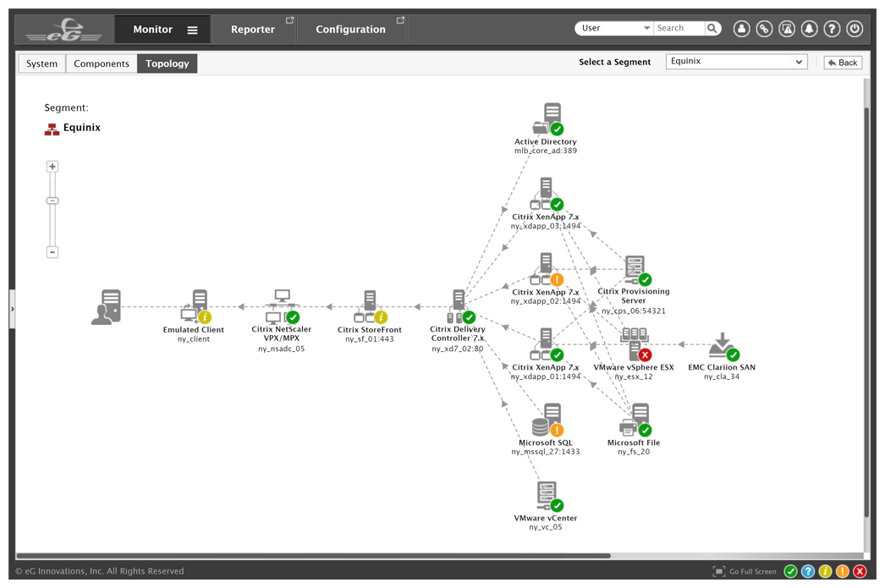The height and width of the screenshot is (588, 885).
Task: Click the vertical scrollbar of the topology pane
Action: pos(866,310)
